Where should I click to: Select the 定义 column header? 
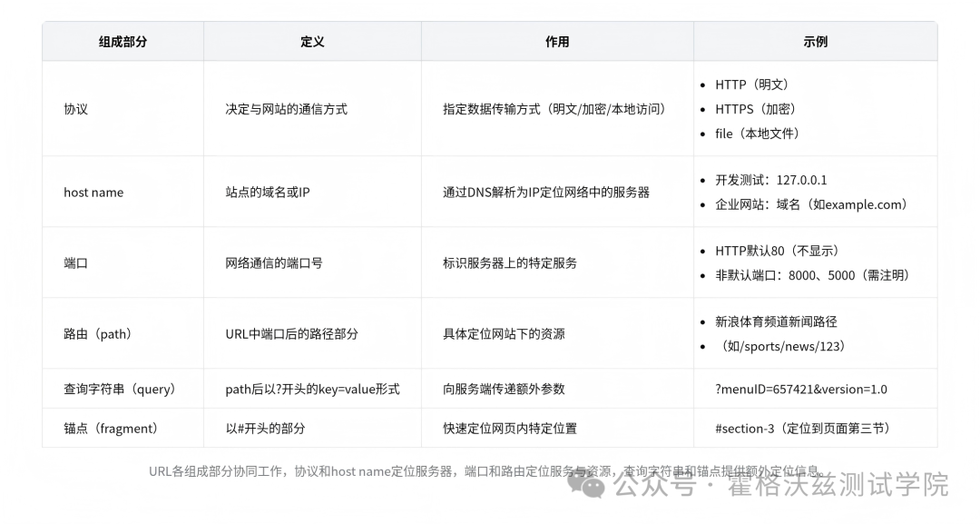(312, 41)
